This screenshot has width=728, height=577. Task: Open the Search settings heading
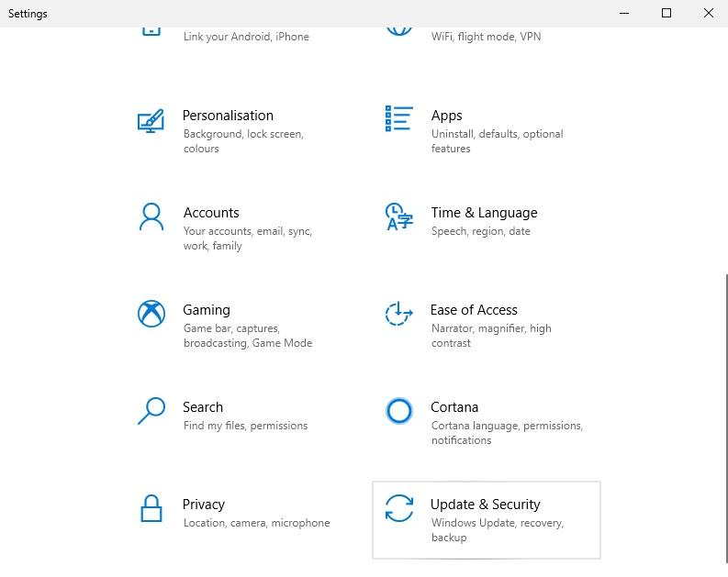tap(203, 406)
